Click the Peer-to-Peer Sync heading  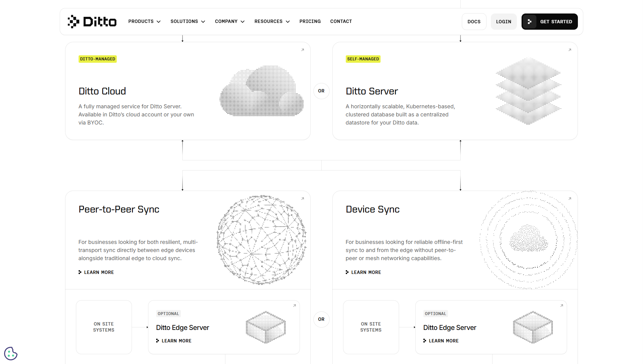click(119, 209)
